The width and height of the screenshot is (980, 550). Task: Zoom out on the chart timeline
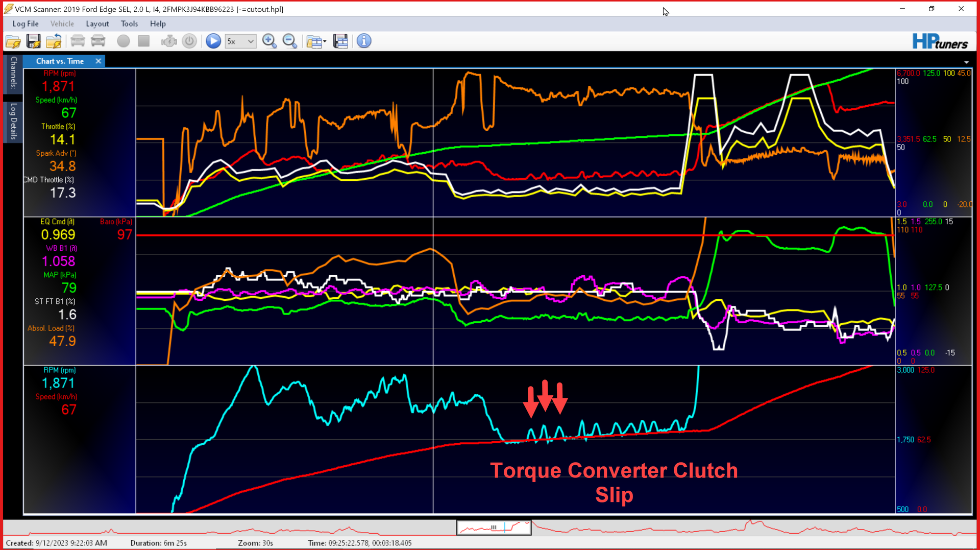tap(290, 41)
